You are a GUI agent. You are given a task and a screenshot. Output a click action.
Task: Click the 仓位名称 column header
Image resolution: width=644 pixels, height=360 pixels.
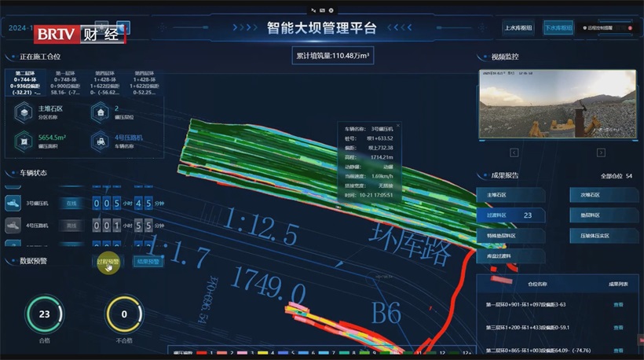pyautogui.click(x=537, y=284)
